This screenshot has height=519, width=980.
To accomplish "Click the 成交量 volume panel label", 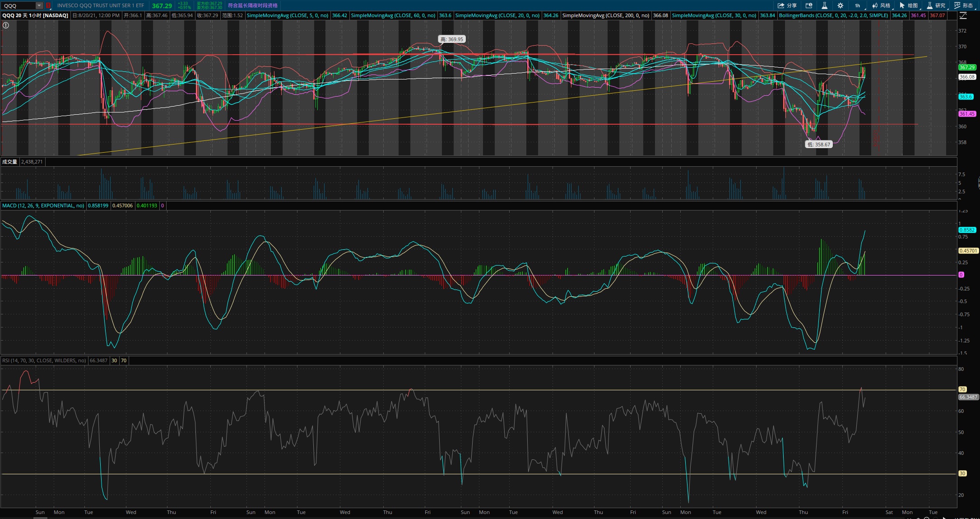I will click(9, 162).
